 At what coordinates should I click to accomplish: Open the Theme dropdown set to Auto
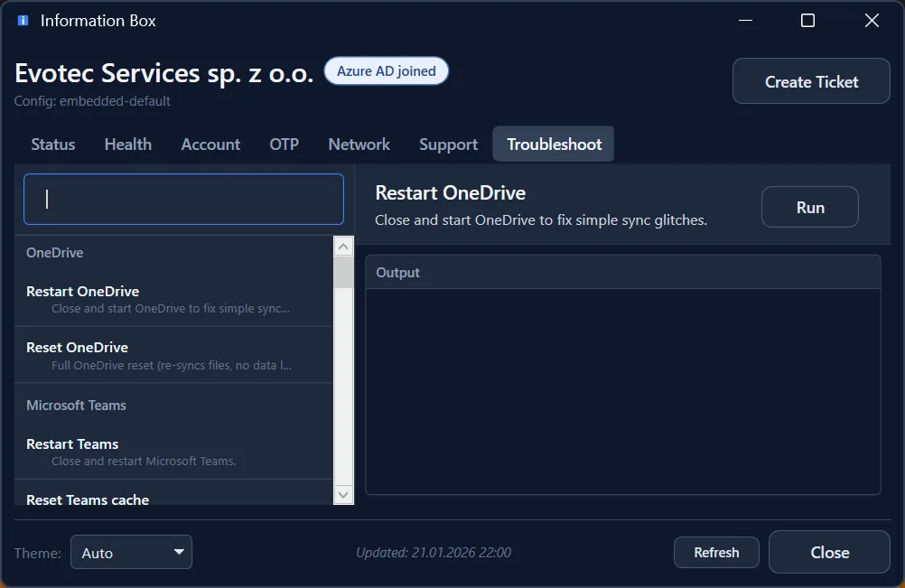(x=131, y=553)
